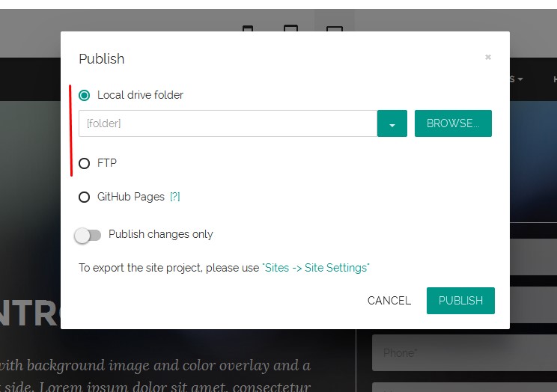
Task: Click CANCEL to dismiss publishing
Action: [x=389, y=301]
